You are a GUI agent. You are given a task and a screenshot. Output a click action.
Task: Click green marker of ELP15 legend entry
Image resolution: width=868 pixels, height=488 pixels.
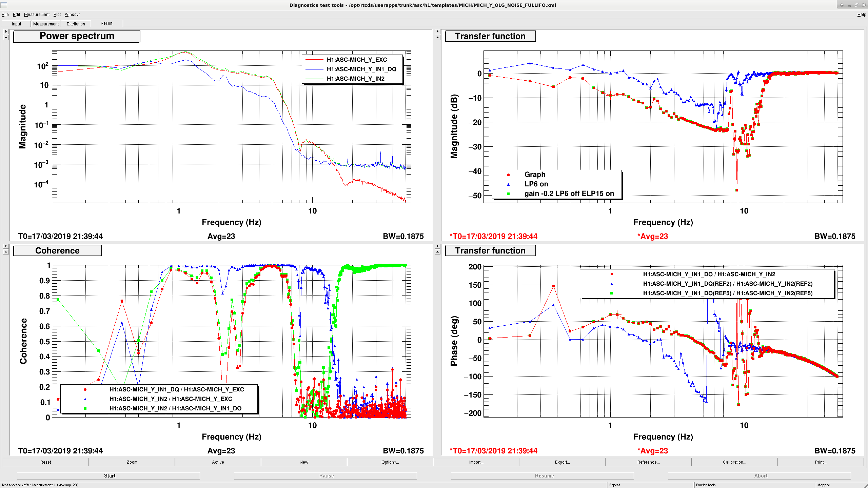coord(508,194)
